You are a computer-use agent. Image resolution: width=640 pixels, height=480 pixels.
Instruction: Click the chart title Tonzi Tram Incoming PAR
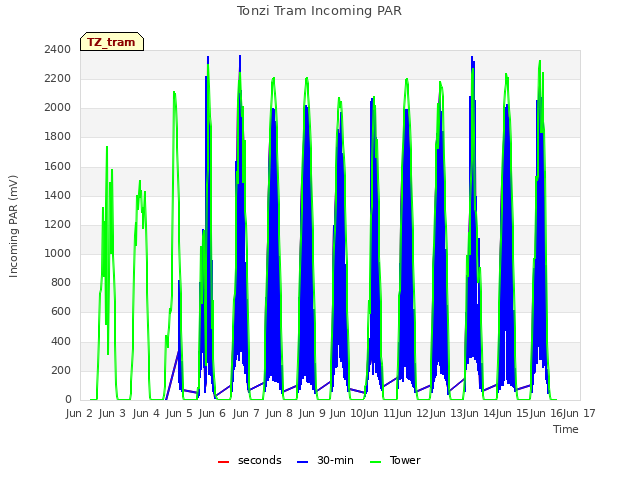pos(319,11)
